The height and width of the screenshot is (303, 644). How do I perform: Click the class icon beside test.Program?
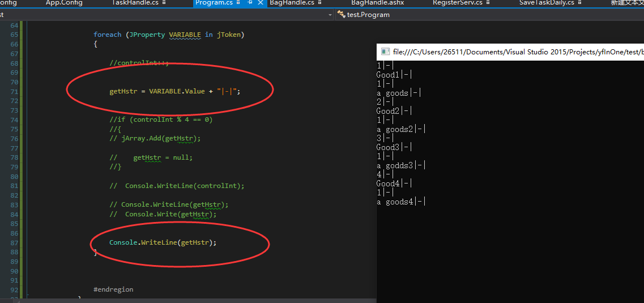(342, 15)
